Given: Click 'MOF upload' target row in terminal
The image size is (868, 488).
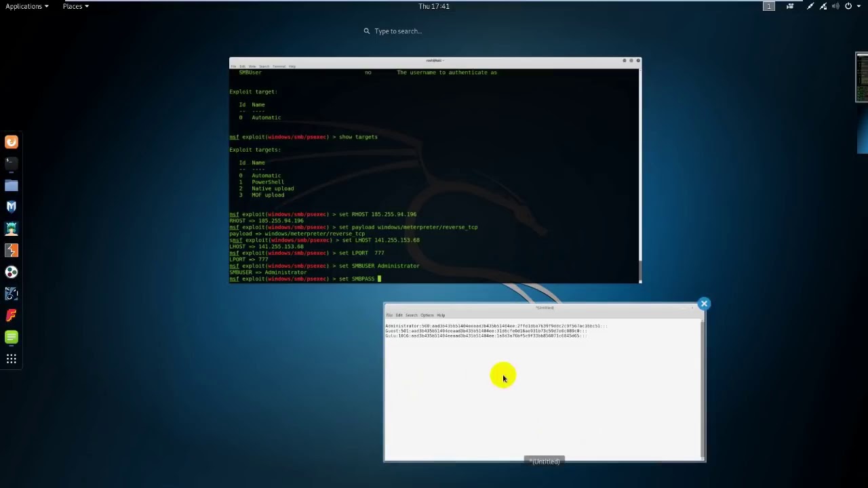Looking at the screenshot, I should tap(262, 195).
